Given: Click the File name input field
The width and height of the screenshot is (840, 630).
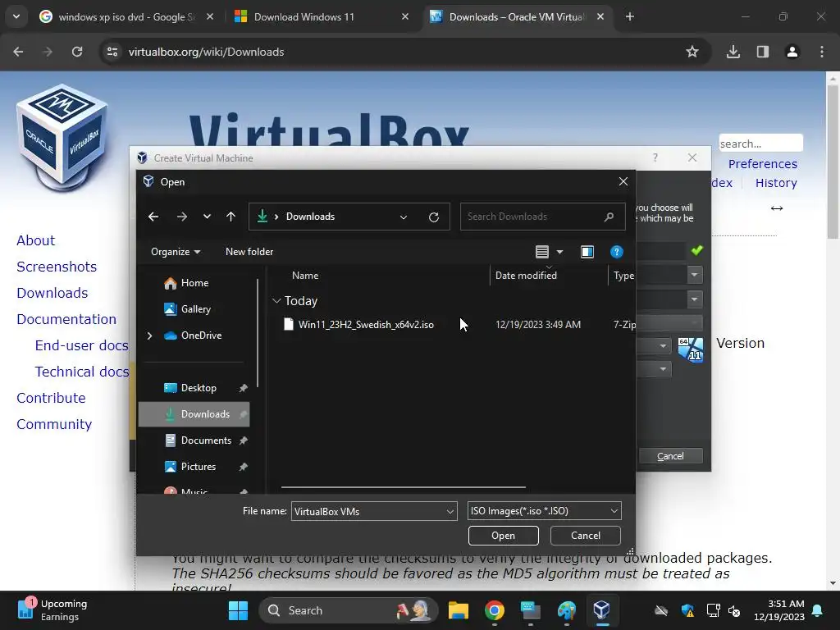Looking at the screenshot, I should pos(368,511).
